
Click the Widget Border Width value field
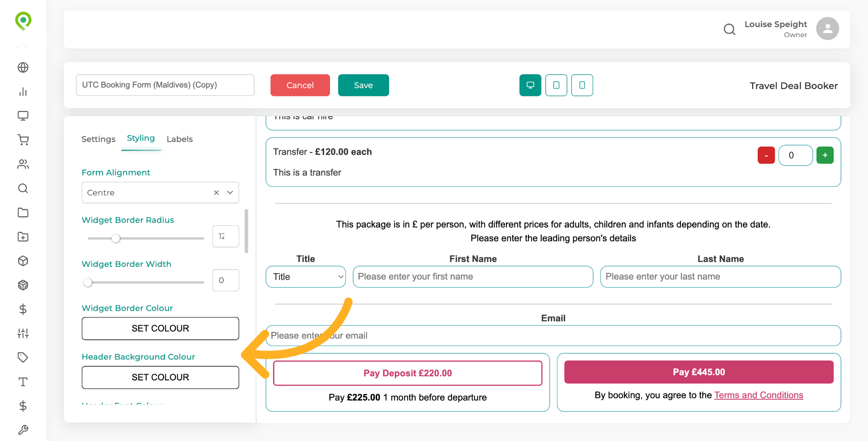pos(226,280)
